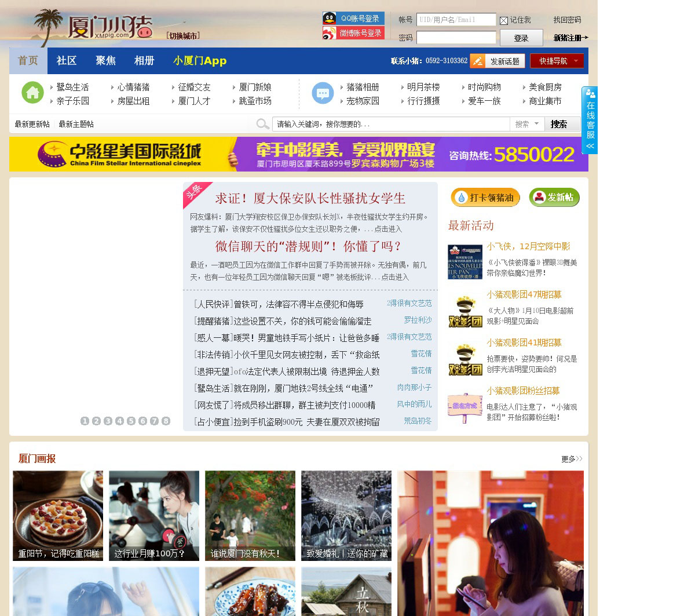695x616 pixels.
Task: Expand the 搜索 type dropdown
Action: [x=527, y=124]
